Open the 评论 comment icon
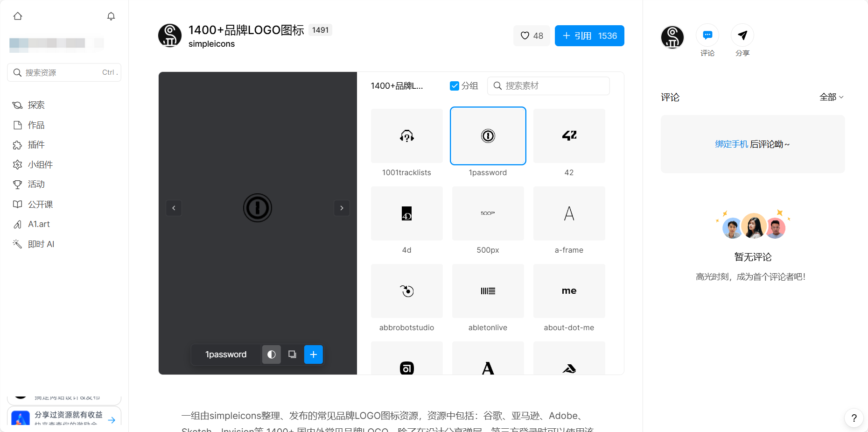 (707, 35)
